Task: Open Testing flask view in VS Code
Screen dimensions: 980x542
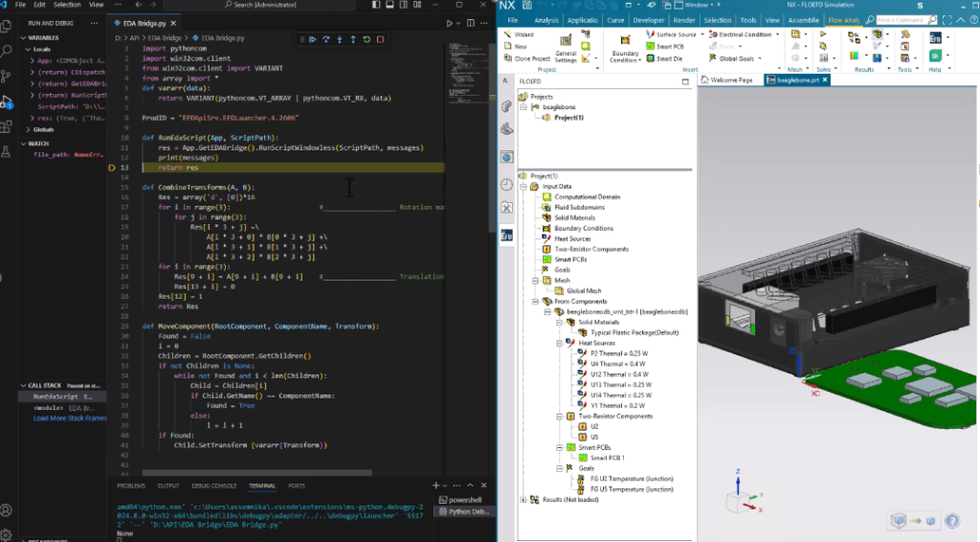Action: point(7,151)
